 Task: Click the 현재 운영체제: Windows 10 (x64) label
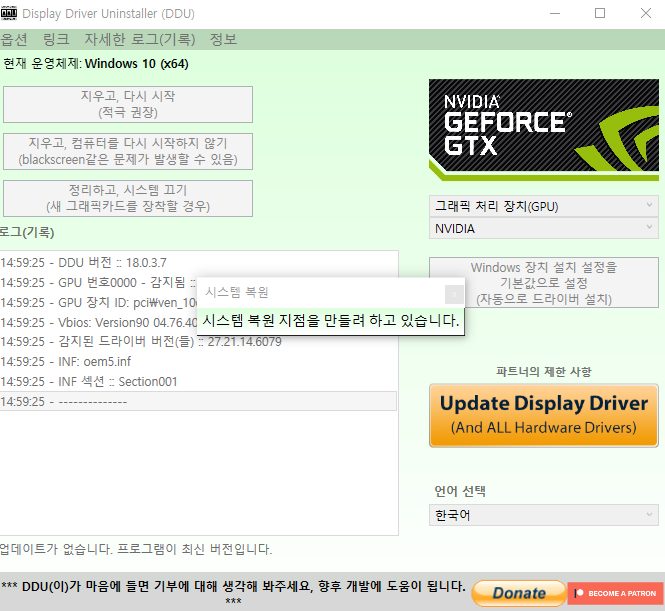point(96,64)
